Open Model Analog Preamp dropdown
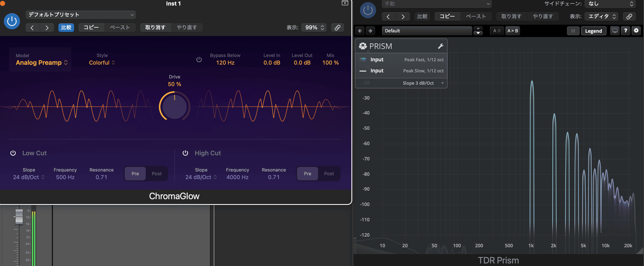644x266 pixels. [x=42, y=62]
